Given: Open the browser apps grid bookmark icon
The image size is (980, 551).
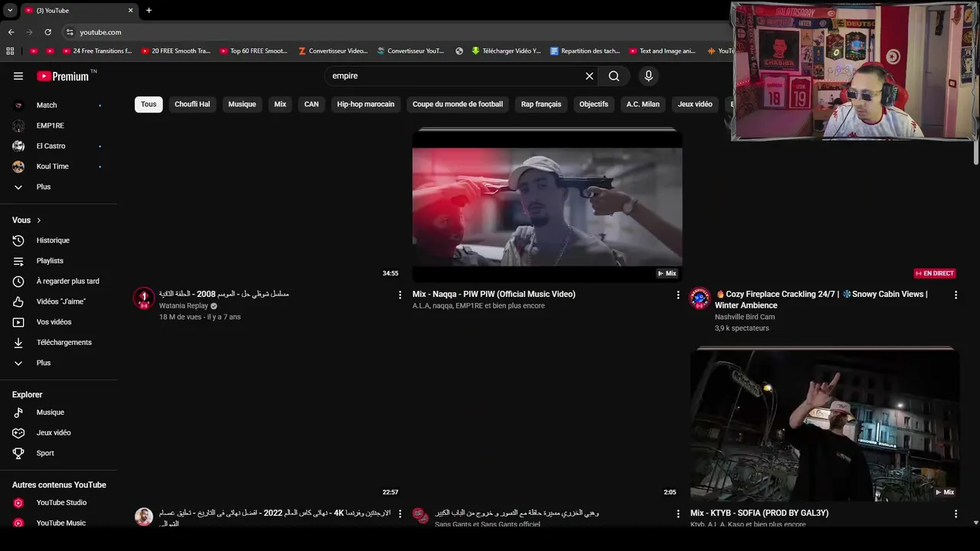Looking at the screenshot, I should (x=10, y=51).
